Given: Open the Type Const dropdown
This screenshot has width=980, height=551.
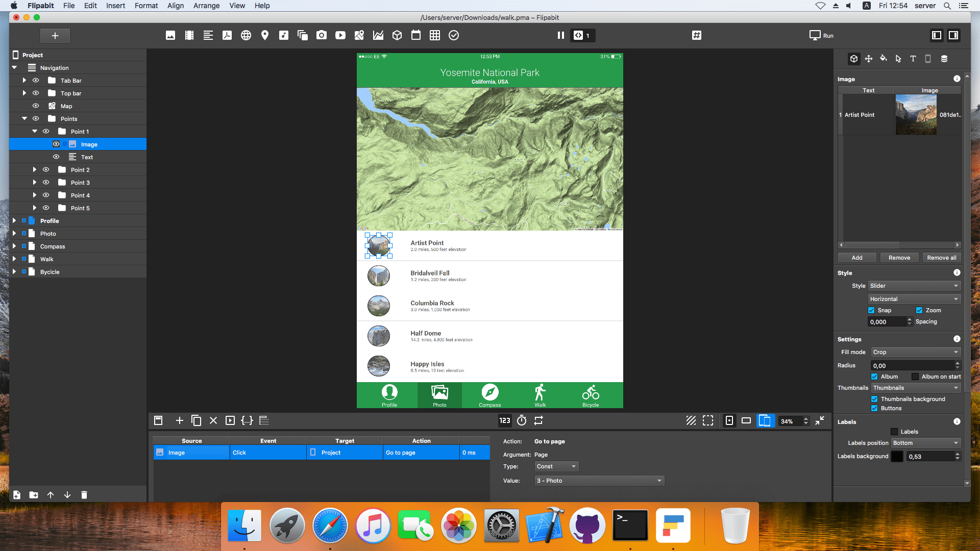Looking at the screenshot, I should [556, 466].
